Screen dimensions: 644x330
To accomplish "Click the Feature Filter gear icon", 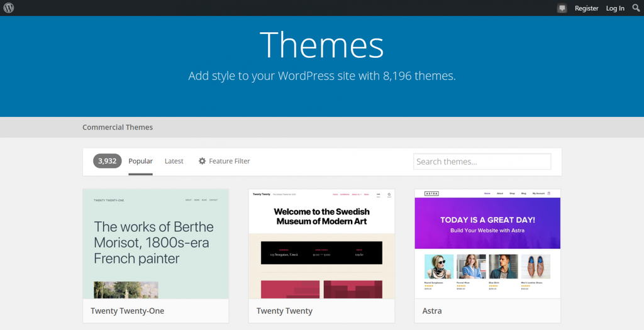I will pos(202,162).
